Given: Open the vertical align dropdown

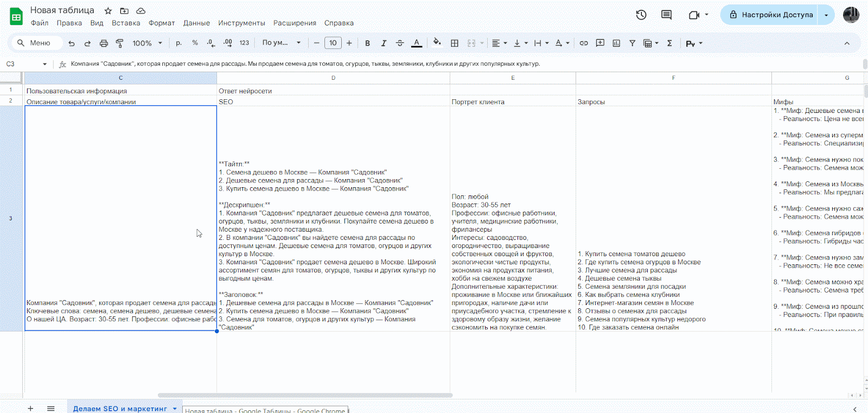Looking at the screenshot, I should coord(520,43).
